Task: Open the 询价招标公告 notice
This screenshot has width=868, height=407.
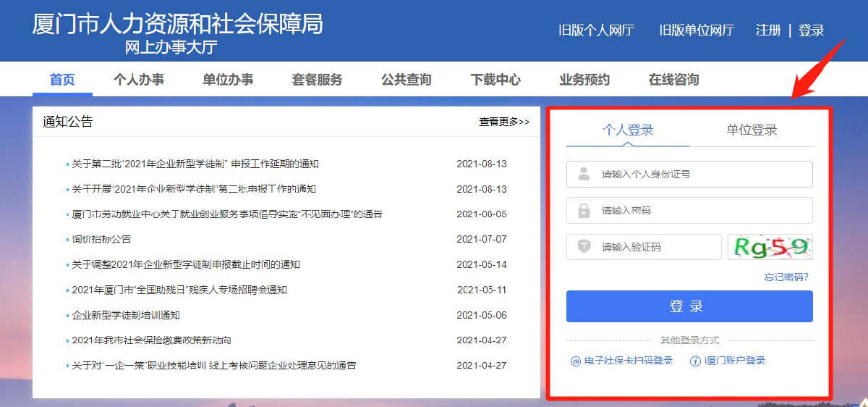Action: point(101,239)
